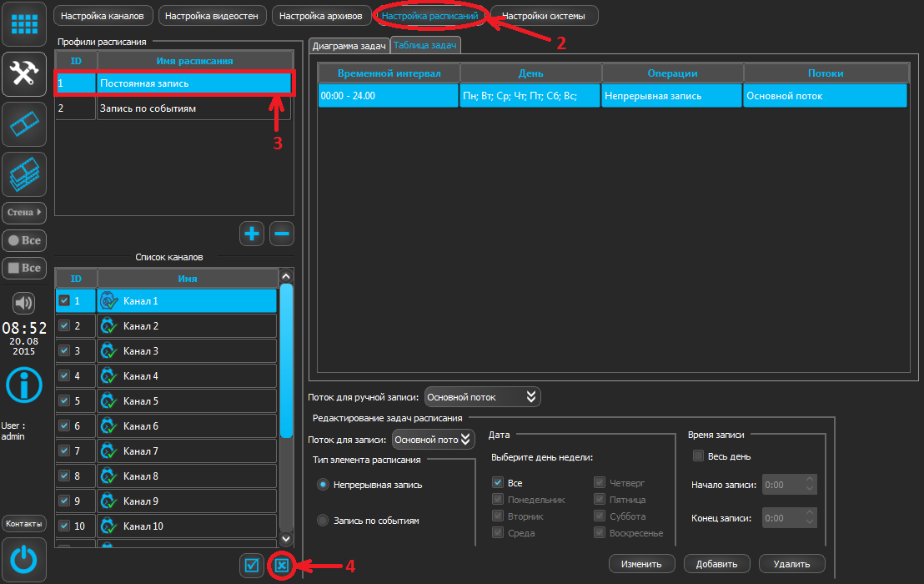Open the Поток для записи dropdown
Image resolution: width=924 pixels, height=584 pixels.
tap(433, 439)
